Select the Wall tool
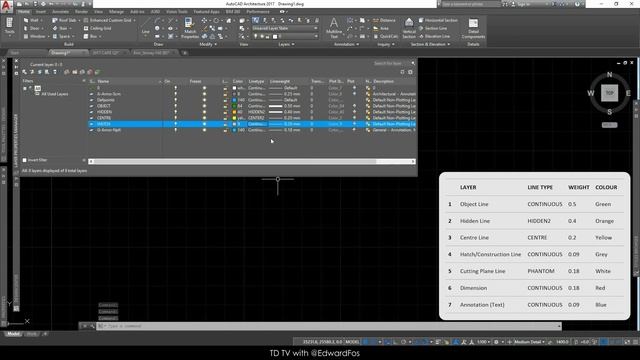 tap(31, 20)
